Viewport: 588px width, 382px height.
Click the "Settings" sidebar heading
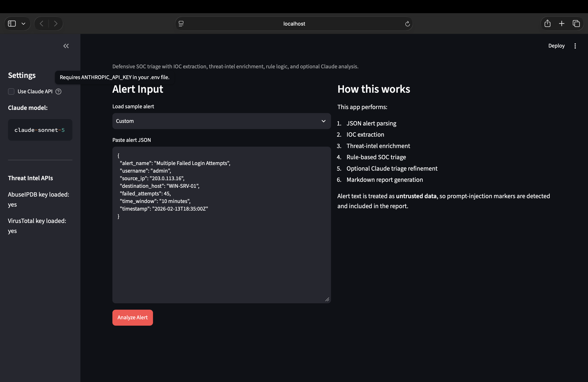(x=22, y=75)
